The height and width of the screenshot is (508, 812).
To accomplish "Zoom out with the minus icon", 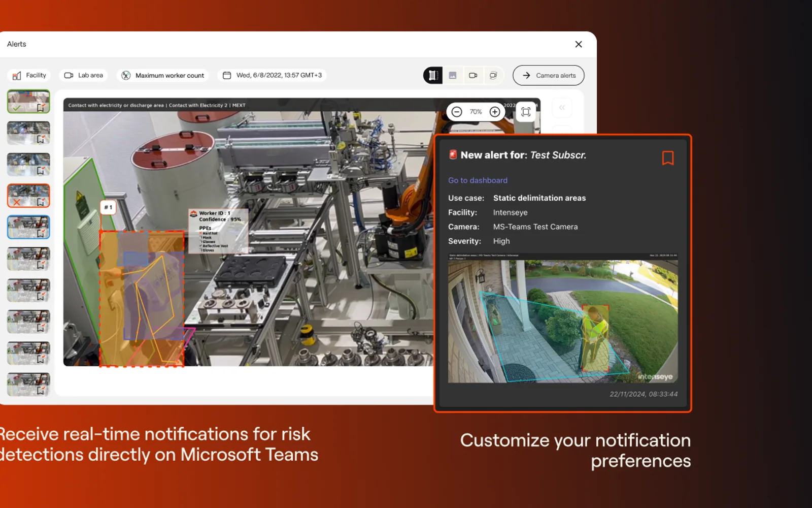I will [457, 112].
